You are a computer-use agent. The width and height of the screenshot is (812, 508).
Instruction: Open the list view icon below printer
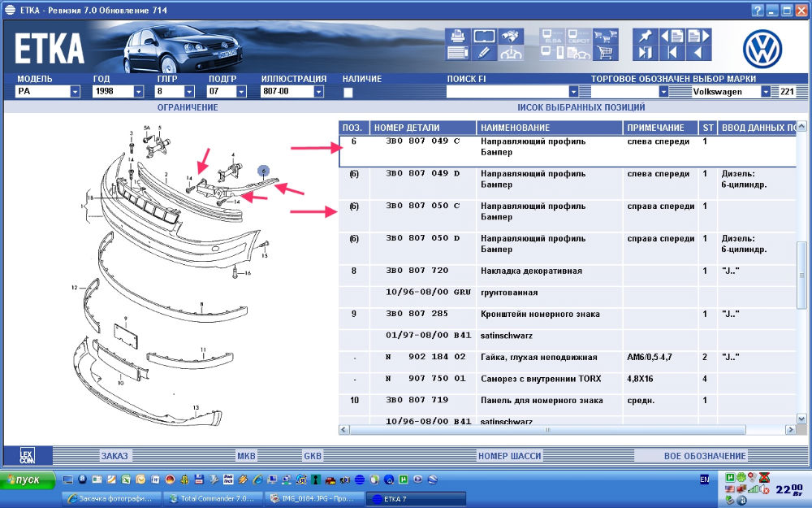tap(458, 52)
